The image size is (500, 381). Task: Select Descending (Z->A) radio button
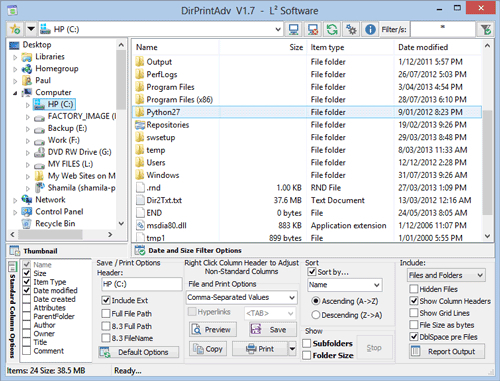click(315, 315)
